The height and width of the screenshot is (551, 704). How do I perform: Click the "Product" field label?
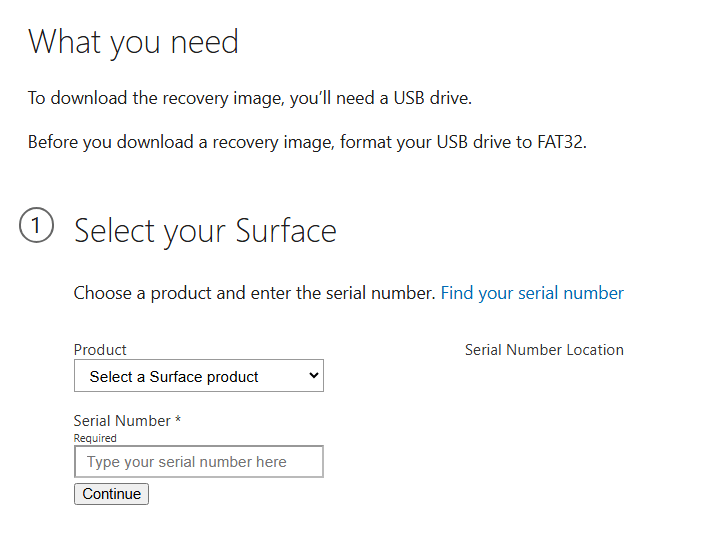pos(100,350)
